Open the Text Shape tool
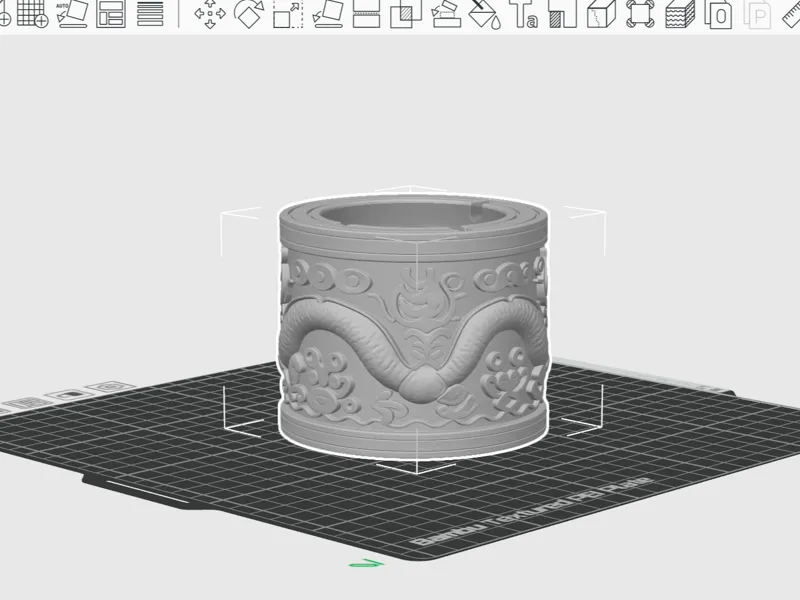The width and height of the screenshot is (800, 600). click(523, 13)
